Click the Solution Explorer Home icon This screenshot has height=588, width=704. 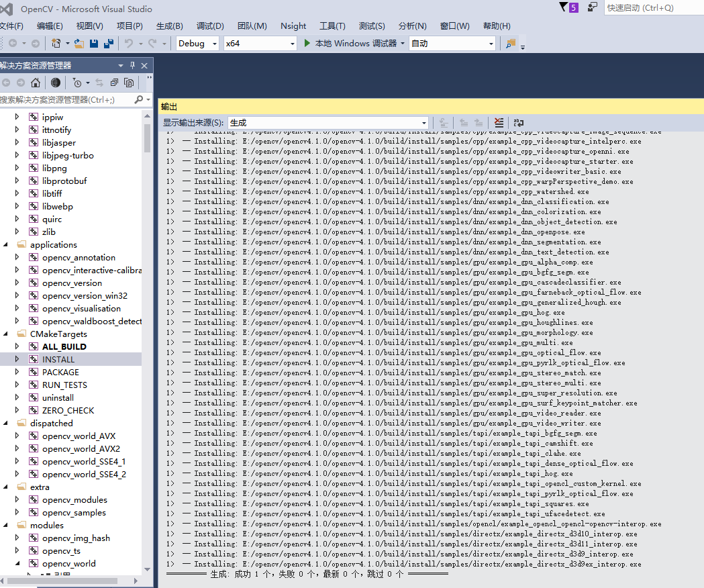click(36, 83)
